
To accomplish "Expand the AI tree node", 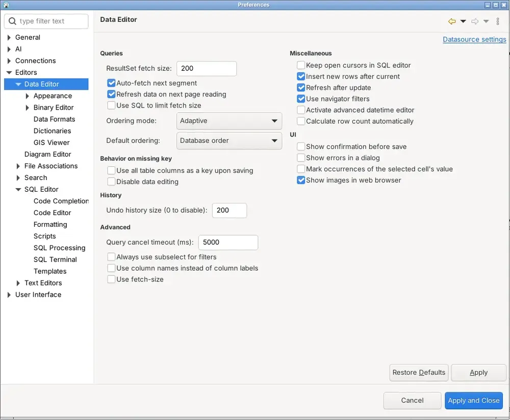I will 9,49.
